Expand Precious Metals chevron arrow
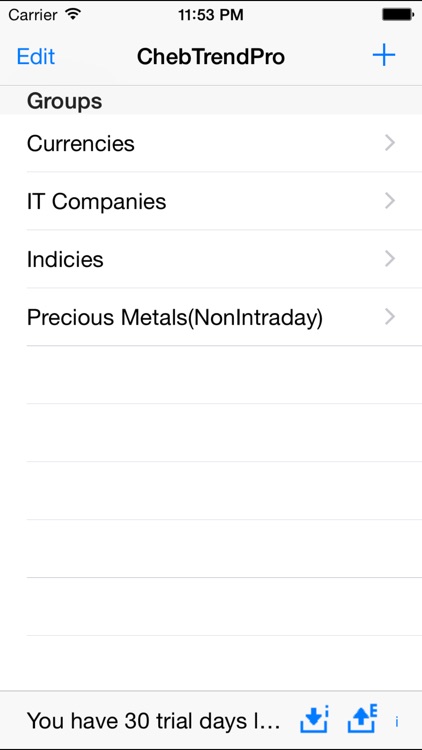Screen dimensions: 422x750 click(390, 317)
